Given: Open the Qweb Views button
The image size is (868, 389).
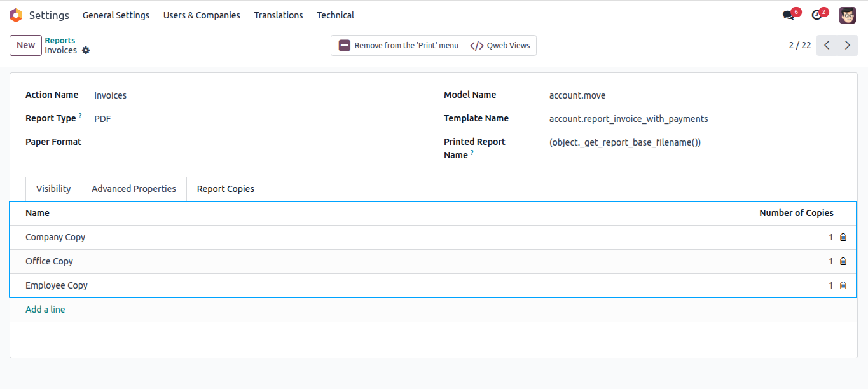Looking at the screenshot, I should tap(500, 45).
